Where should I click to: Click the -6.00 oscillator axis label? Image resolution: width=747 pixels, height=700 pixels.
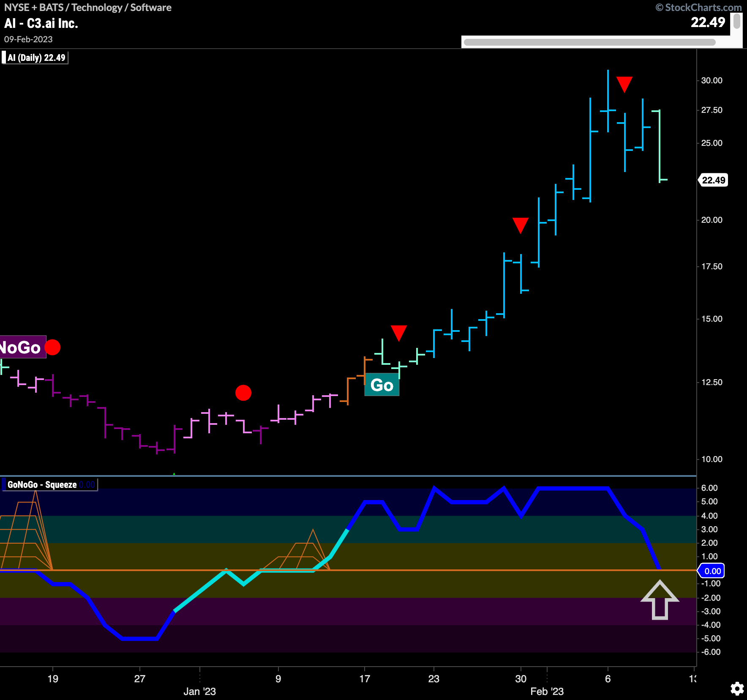[x=711, y=652]
